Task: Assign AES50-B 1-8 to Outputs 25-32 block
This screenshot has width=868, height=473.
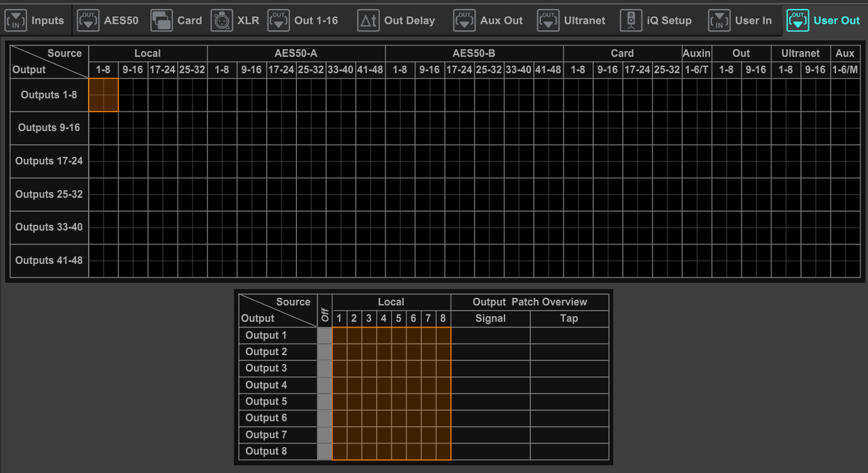Action: click(x=400, y=194)
